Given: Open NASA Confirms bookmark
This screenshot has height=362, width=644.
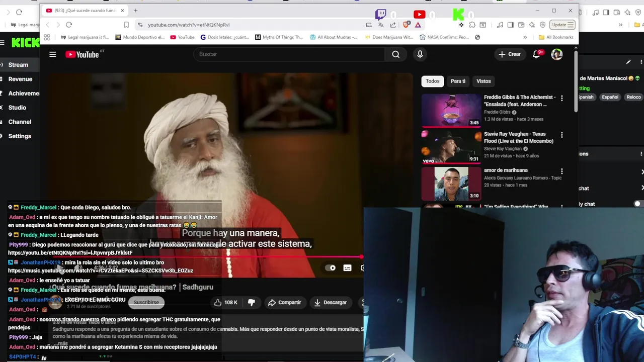Looking at the screenshot, I should pos(444,37).
